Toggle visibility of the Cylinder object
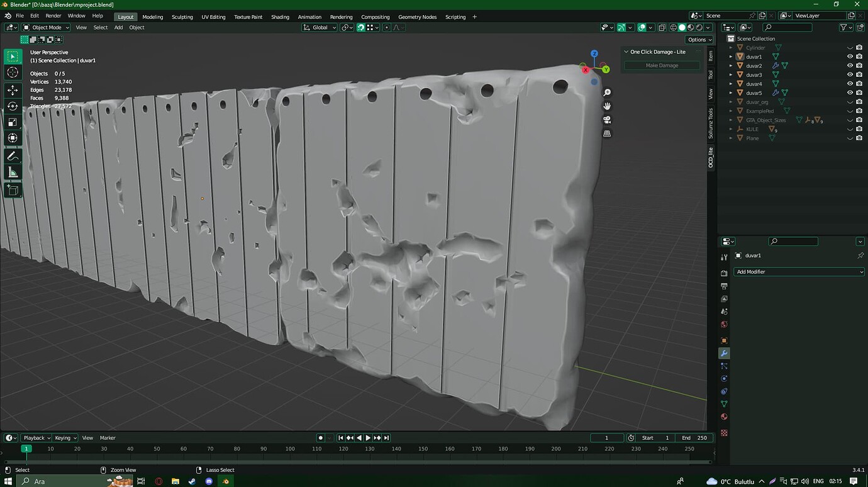Screen dimensions: 868x487 [x=850, y=47]
